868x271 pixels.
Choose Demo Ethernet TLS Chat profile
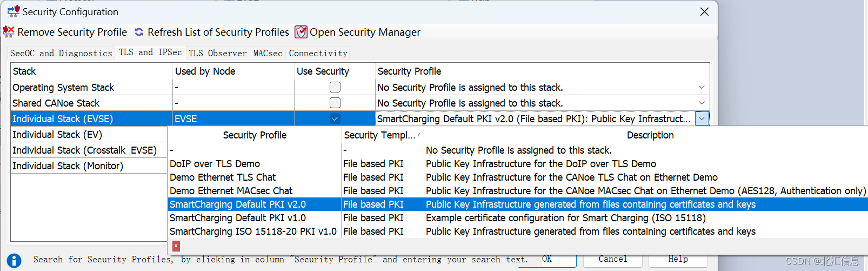[518, 177]
